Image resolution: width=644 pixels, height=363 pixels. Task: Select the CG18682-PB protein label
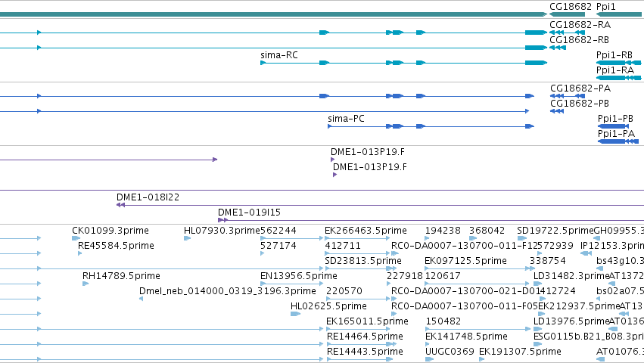(580, 104)
